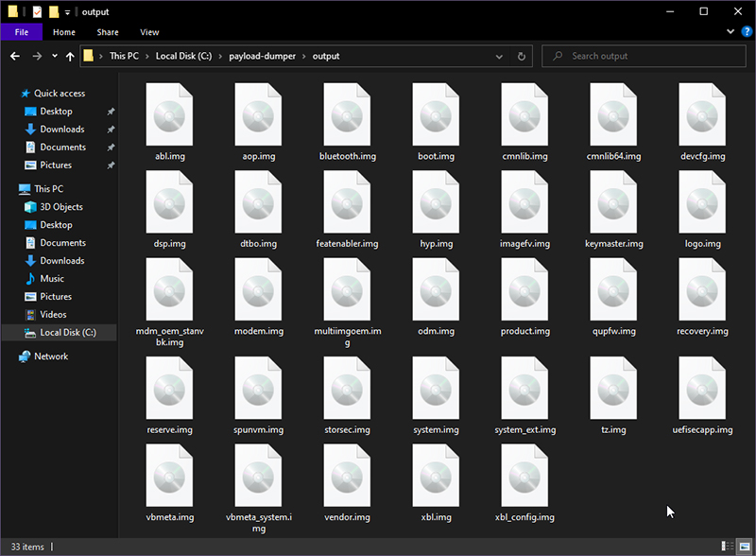This screenshot has height=556, width=756.
Task: Open Help with the question mark icon
Action: [x=746, y=31]
